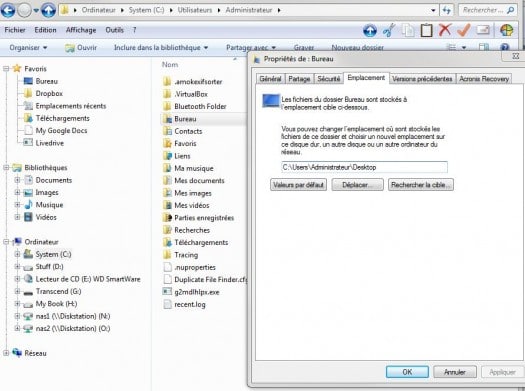Open Inclure dans la bibliothèque dropdown
Image resolution: width=525 pixels, height=391 pixels.
161,48
